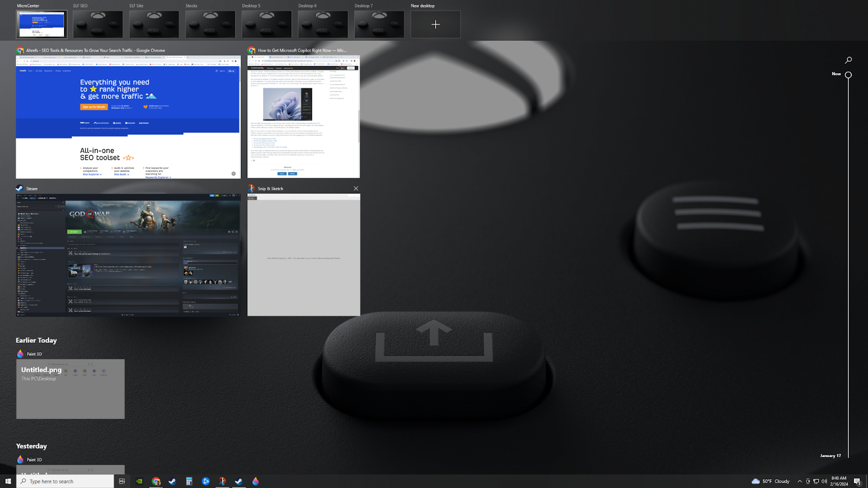The height and width of the screenshot is (488, 868).
Task: Open the ELF Site virtual desktop
Action: [x=154, y=24]
